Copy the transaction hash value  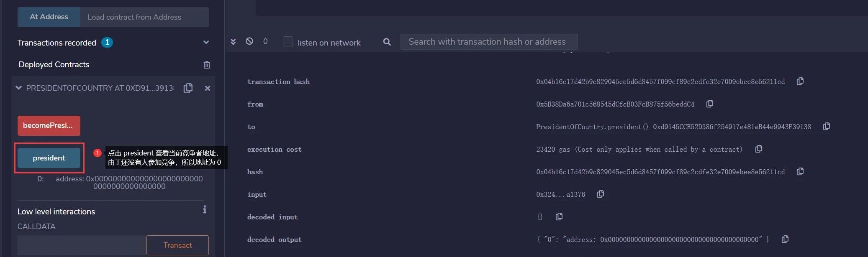800,81
